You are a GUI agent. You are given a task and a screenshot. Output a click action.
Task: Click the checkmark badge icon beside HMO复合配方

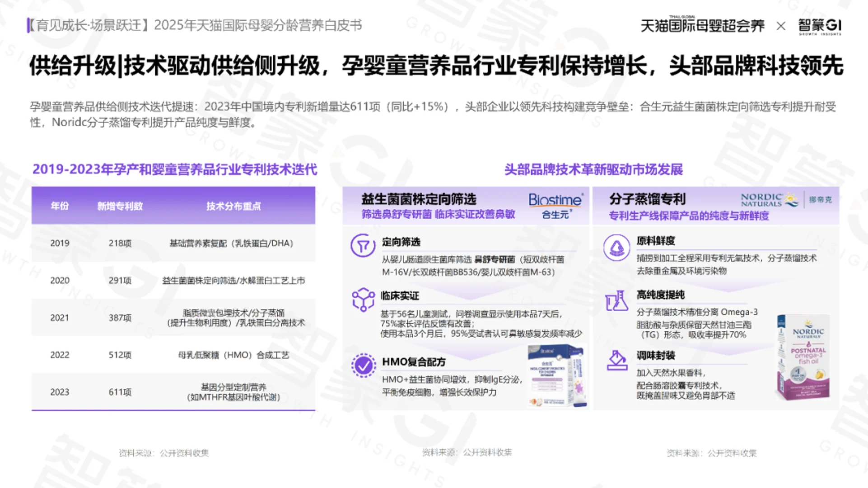tap(363, 366)
